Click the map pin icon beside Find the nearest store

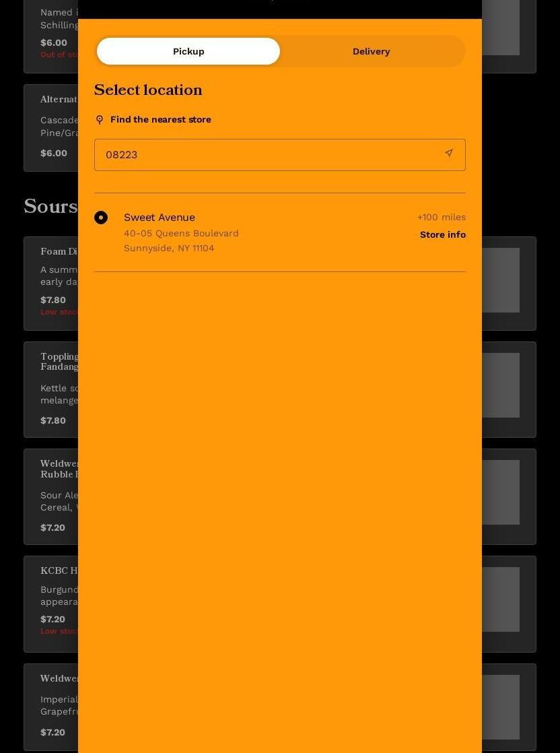[x=100, y=120]
